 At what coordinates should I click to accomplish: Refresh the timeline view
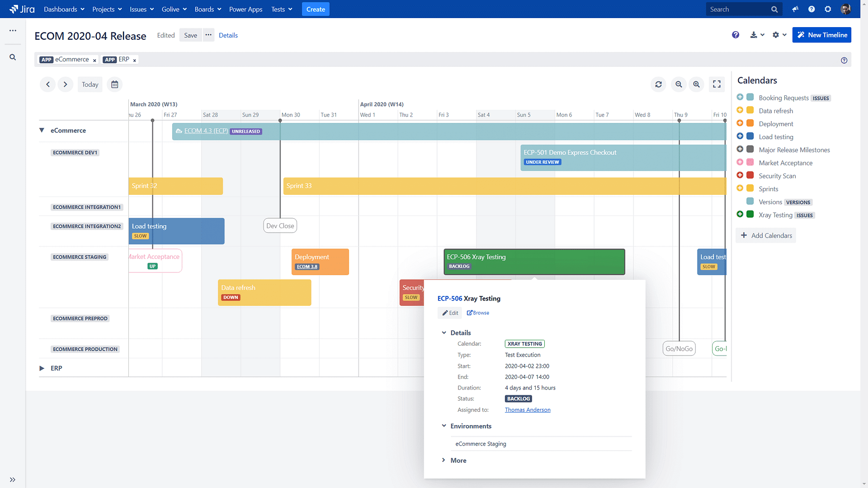(x=658, y=84)
